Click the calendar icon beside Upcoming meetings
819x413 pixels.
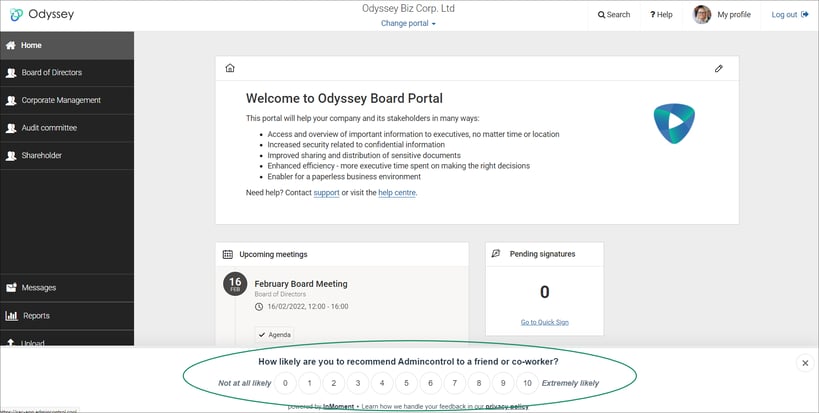tap(228, 254)
